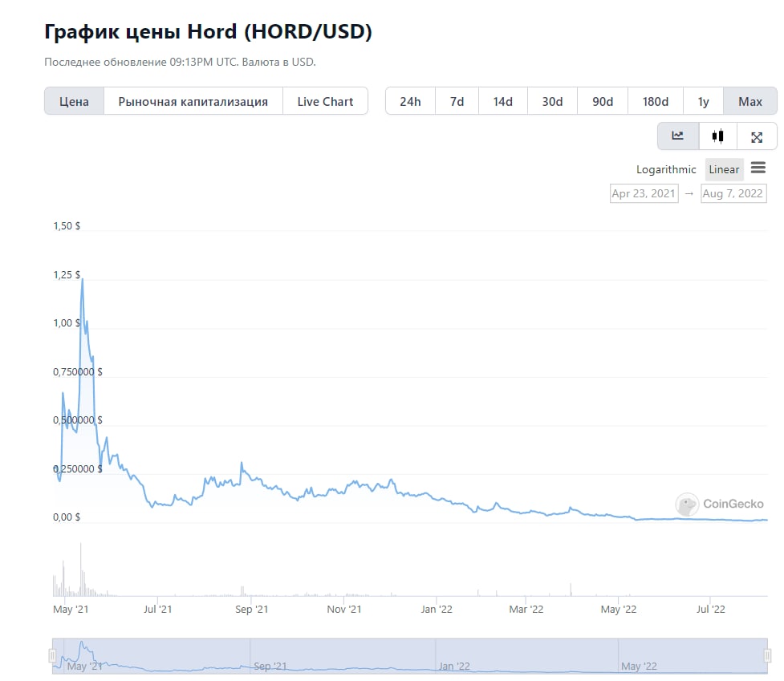This screenshot has width=784, height=681.
Task: Open the Live Chart tab
Action: pyautogui.click(x=326, y=101)
